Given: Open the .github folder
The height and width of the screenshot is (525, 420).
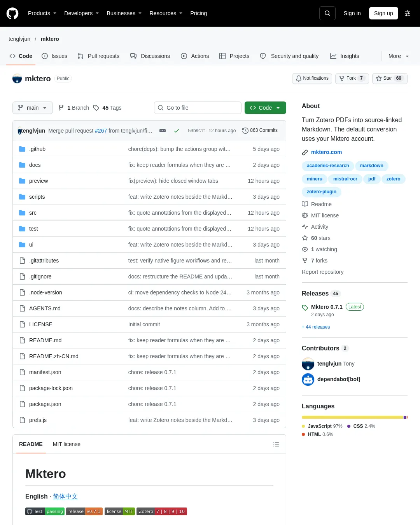Looking at the screenshot, I should [x=37, y=149].
